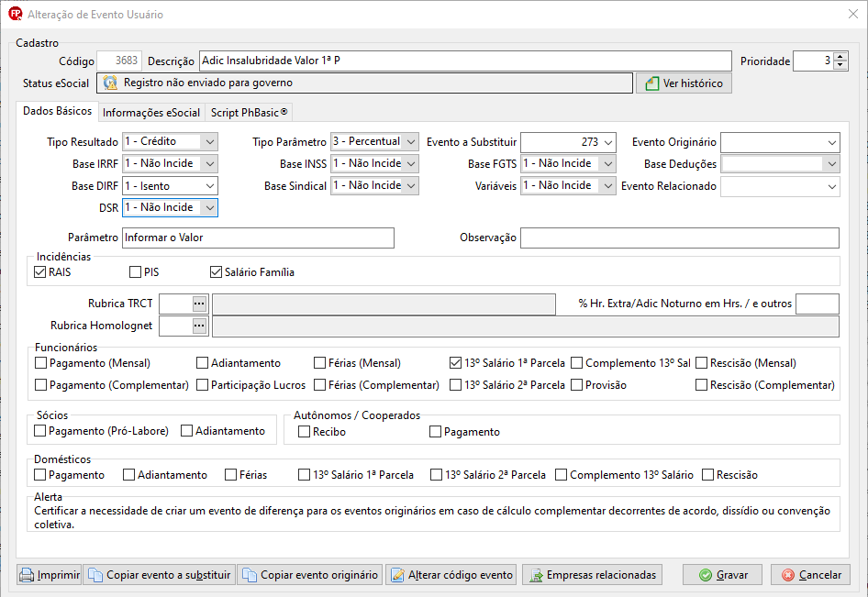Click the Descrição text field
Screen dimensions: 868x597
tap(465, 61)
